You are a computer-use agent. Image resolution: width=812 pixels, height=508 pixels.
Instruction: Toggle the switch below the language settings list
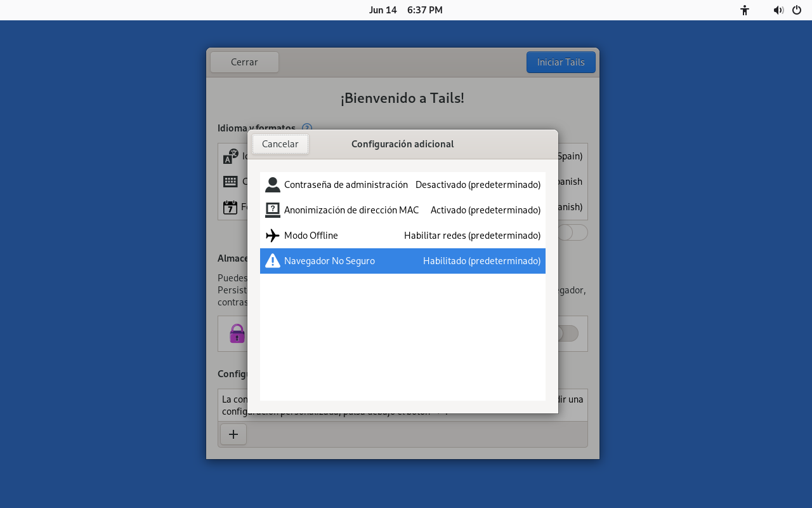[573, 232]
